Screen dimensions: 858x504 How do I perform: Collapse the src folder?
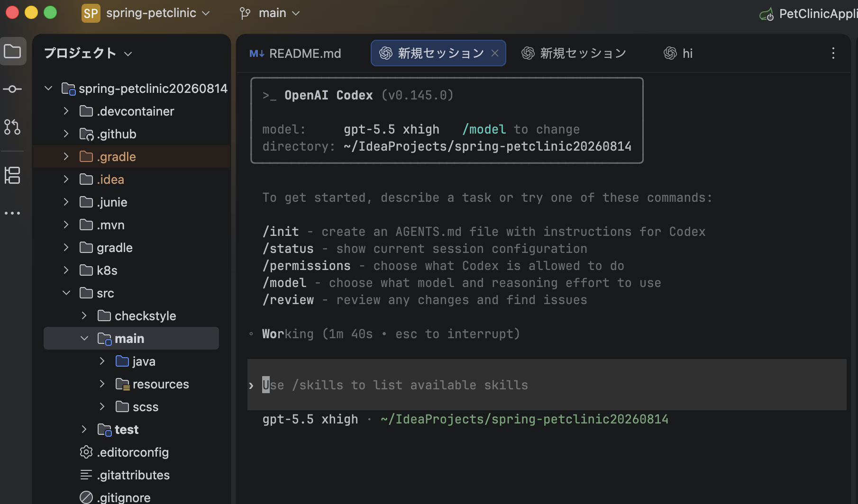[x=66, y=293]
